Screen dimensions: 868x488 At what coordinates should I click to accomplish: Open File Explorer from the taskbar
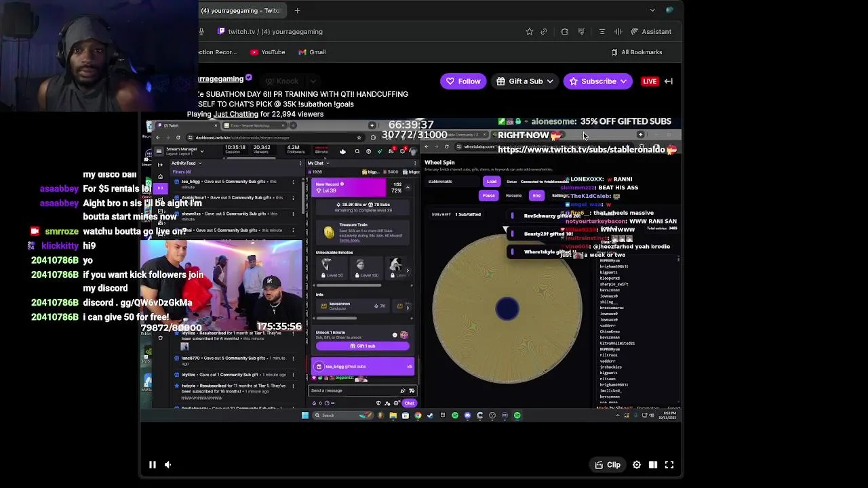[393, 415]
